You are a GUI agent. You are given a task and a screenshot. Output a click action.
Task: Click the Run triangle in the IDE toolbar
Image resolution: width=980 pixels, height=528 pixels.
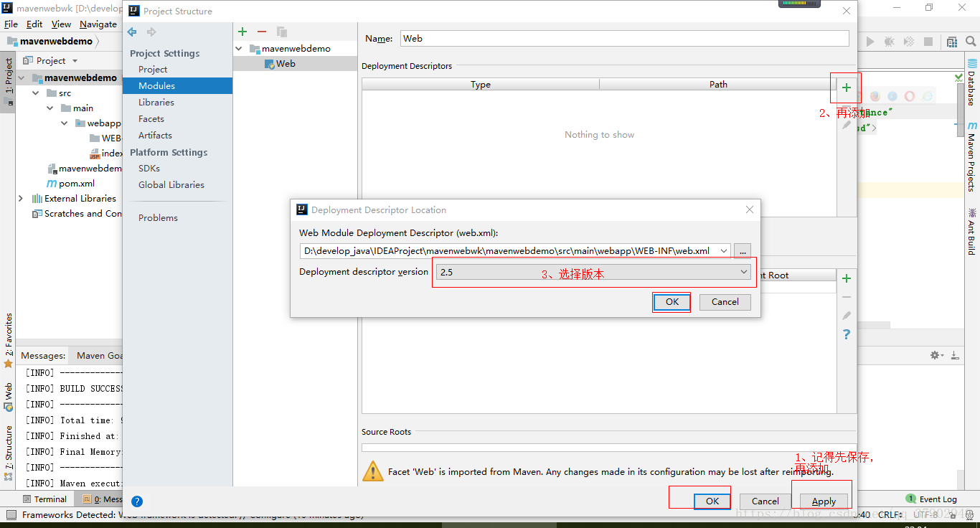(x=871, y=42)
